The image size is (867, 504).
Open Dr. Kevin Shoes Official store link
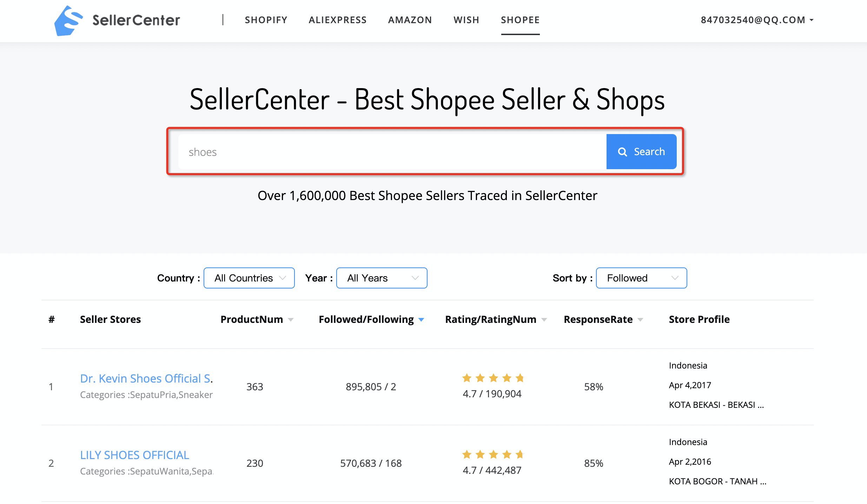146,378
